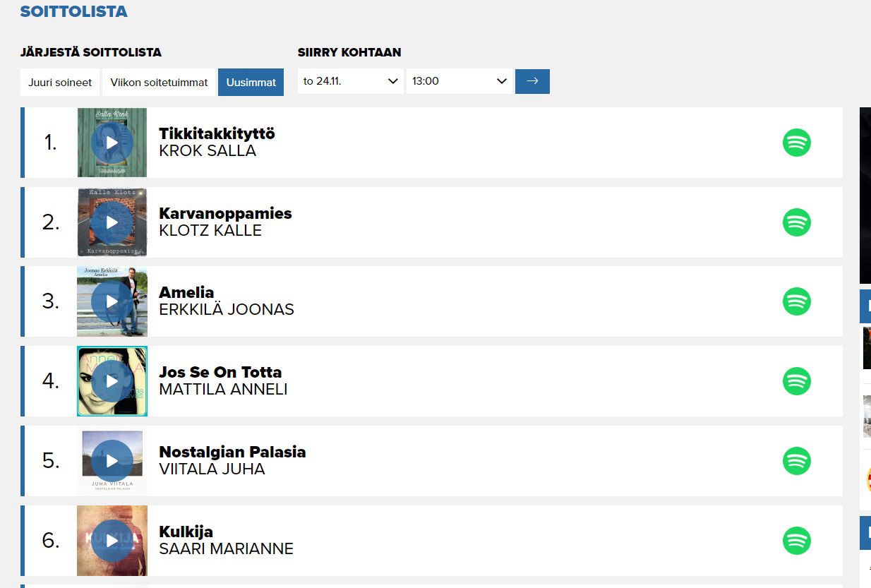Click the Tikkitakkityttö song title

point(217,133)
